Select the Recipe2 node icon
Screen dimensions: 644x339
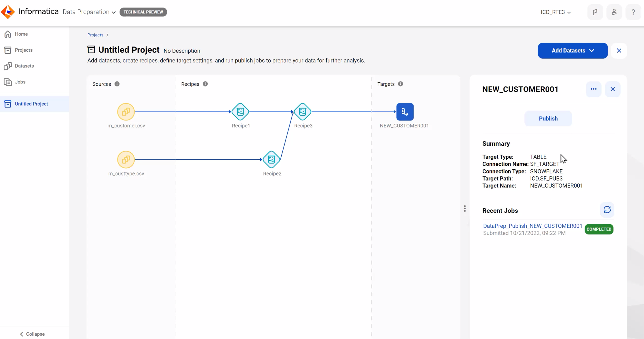click(x=271, y=160)
